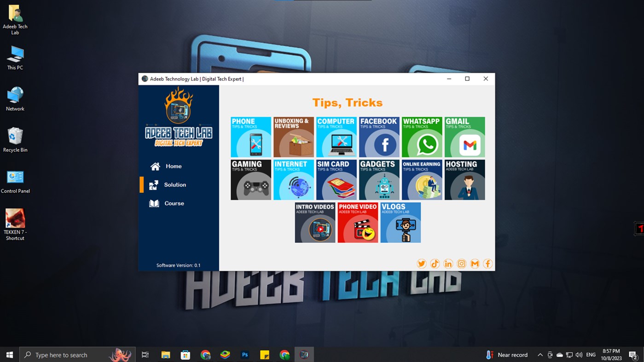
Task: Open the Gmail social icon
Action: point(475,263)
